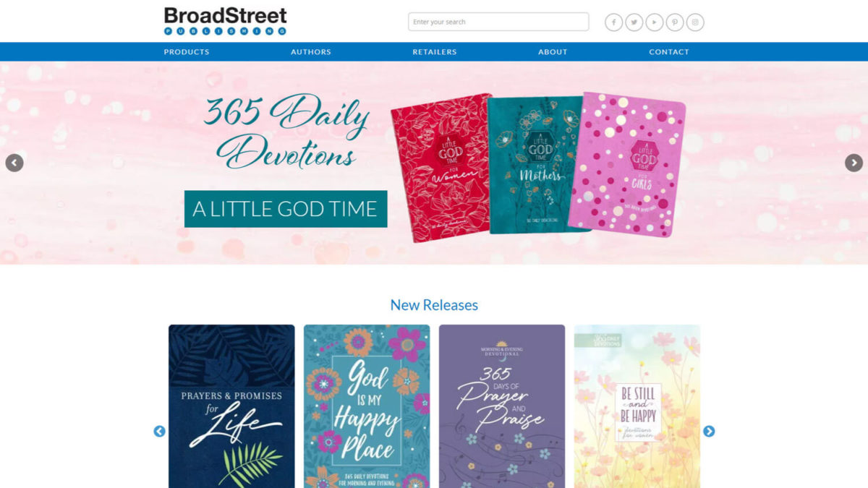Open Be Still and Be Happy book
The image size is (868, 488).
(637, 406)
